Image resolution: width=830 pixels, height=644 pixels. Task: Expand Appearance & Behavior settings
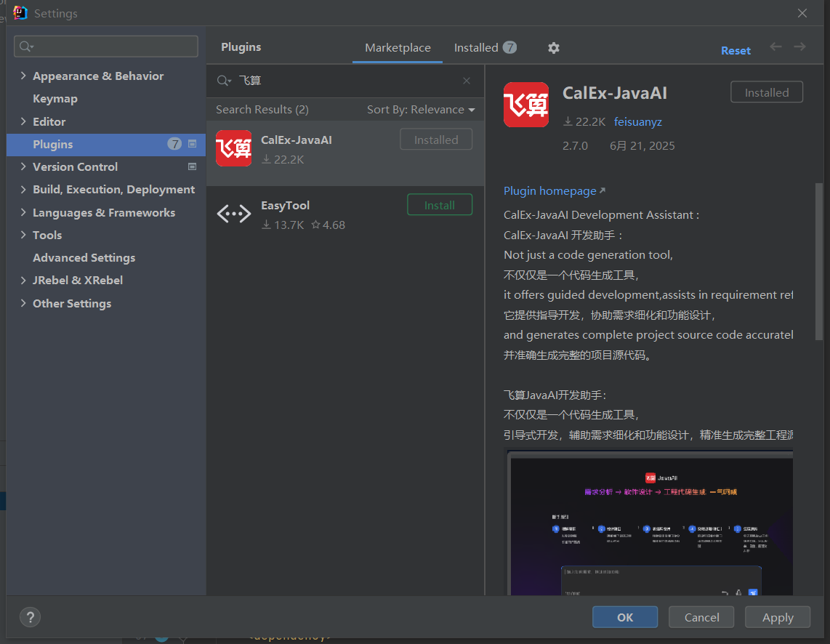(23, 76)
